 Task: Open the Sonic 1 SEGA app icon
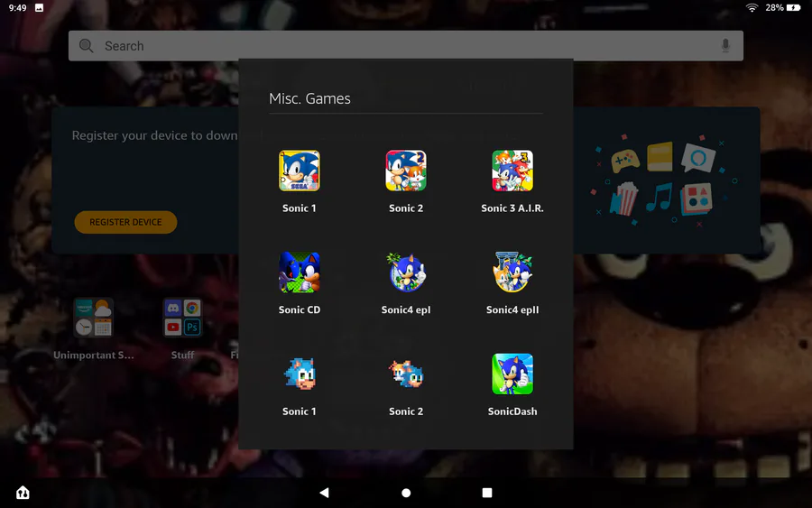pyautogui.click(x=300, y=171)
